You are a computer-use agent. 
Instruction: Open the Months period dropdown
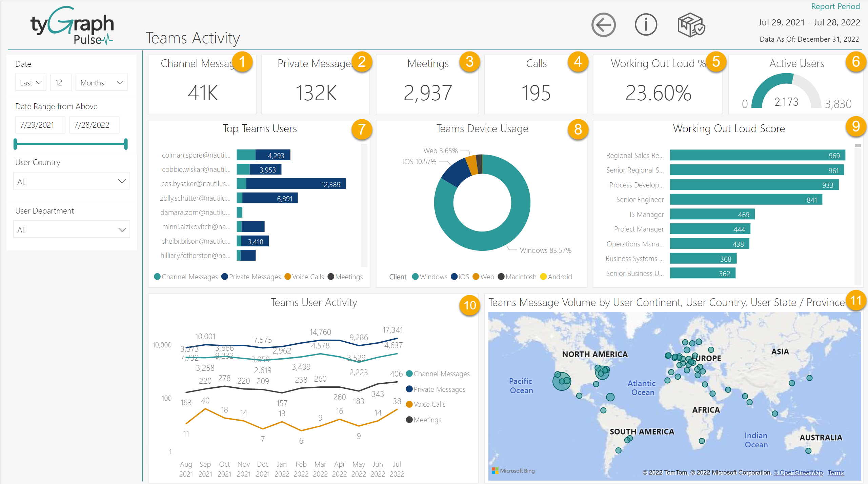coord(101,83)
